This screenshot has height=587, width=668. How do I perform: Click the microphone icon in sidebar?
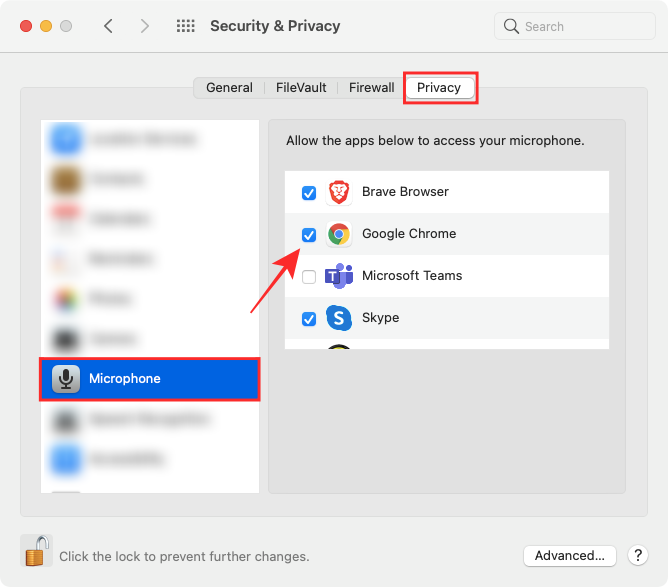pyautogui.click(x=66, y=379)
